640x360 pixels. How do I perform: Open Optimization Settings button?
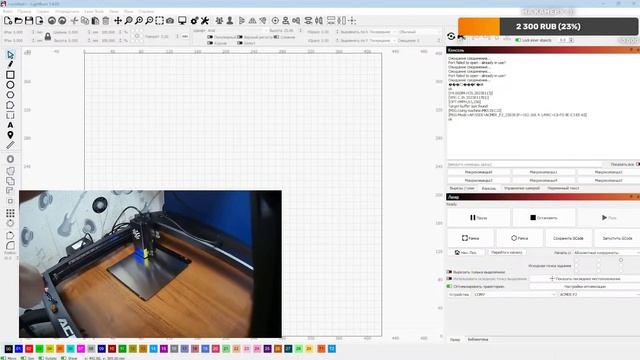point(585,287)
